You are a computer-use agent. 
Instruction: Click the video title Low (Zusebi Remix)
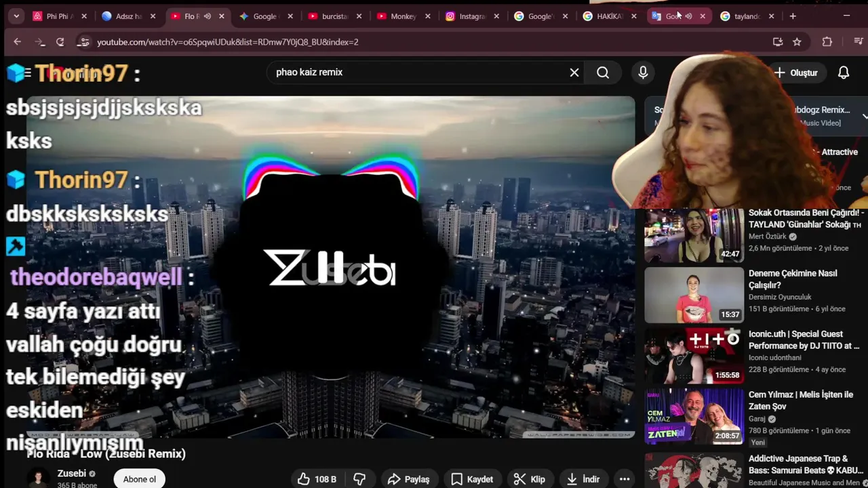106,453
